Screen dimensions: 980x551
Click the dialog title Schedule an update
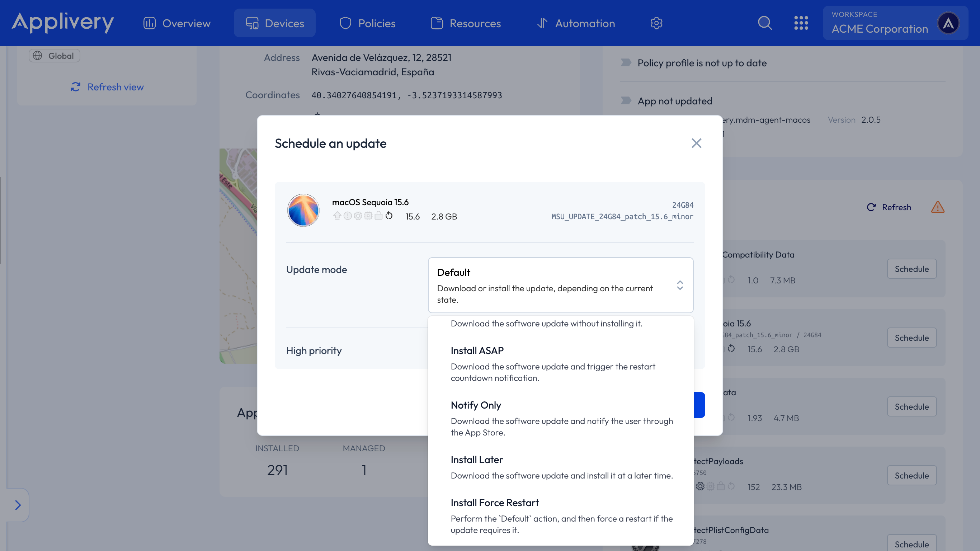coord(331,143)
